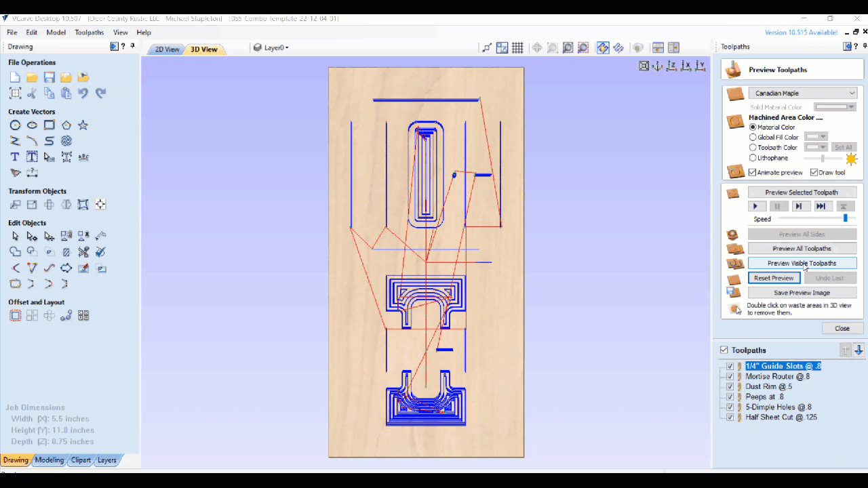This screenshot has height=488, width=868.
Task: Open the Toolpaths menu
Action: (x=89, y=32)
